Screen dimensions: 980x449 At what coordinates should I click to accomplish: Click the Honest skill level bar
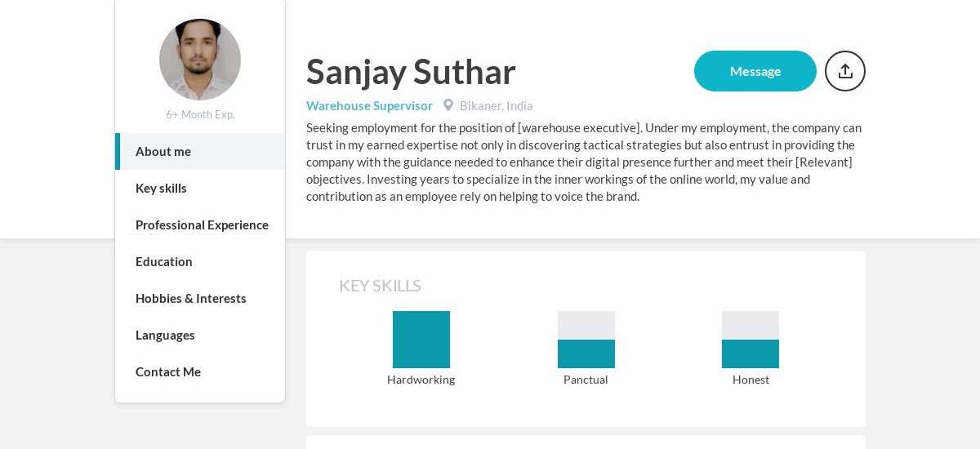(x=751, y=340)
